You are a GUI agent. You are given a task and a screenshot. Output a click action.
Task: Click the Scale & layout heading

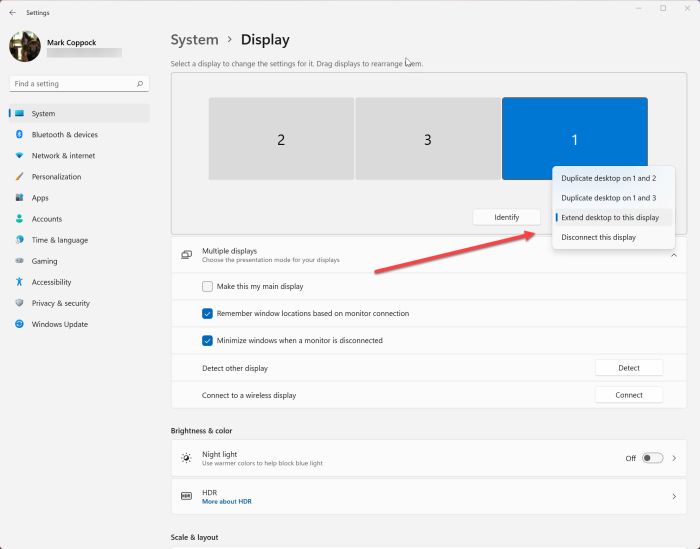pos(194,537)
